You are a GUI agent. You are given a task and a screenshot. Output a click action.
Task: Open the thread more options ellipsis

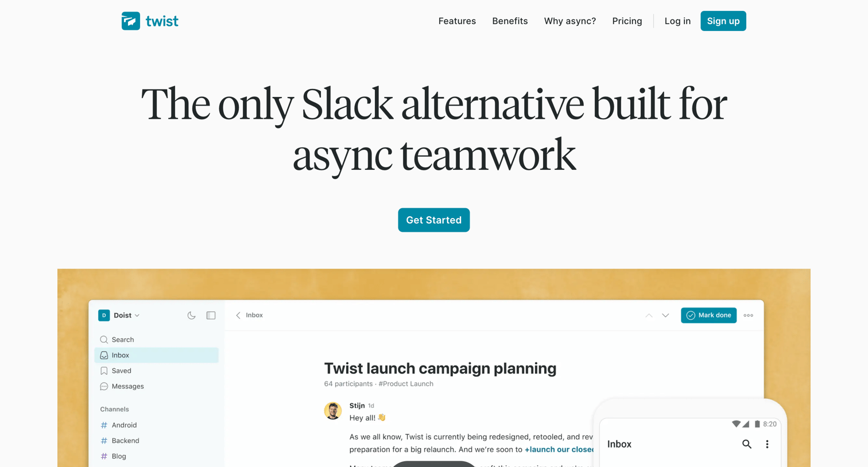click(x=749, y=316)
